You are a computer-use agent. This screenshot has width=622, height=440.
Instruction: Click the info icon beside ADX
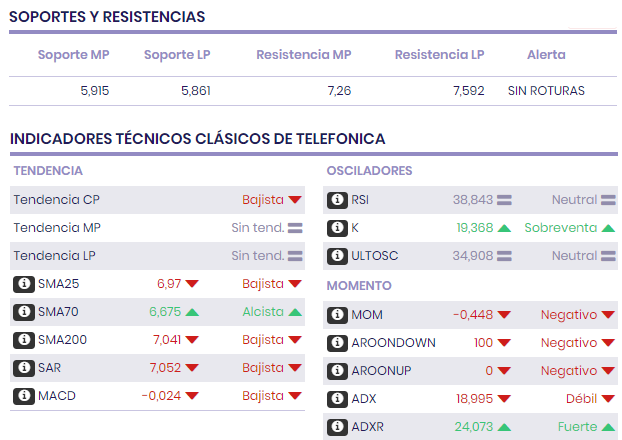click(338, 399)
